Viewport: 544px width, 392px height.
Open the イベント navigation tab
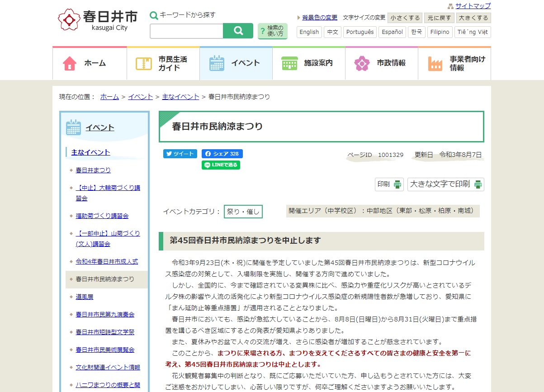tap(236, 63)
